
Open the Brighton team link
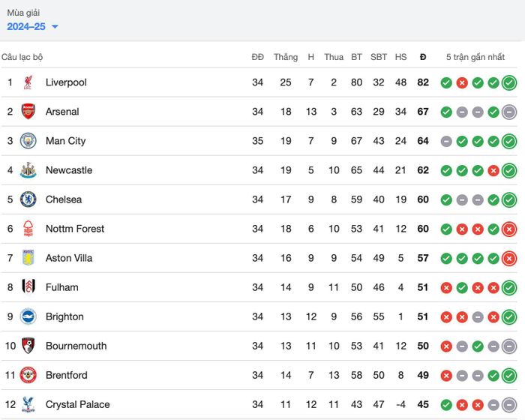click(x=64, y=316)
